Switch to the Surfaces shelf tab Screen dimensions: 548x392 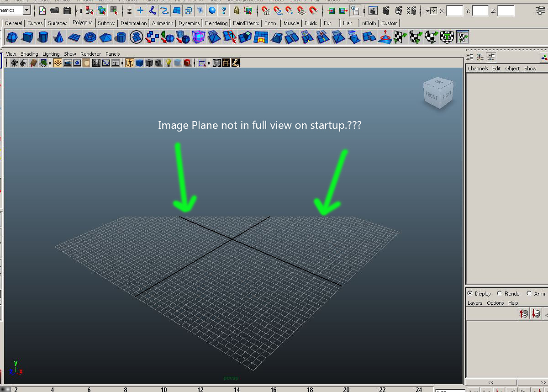point(58,23)
